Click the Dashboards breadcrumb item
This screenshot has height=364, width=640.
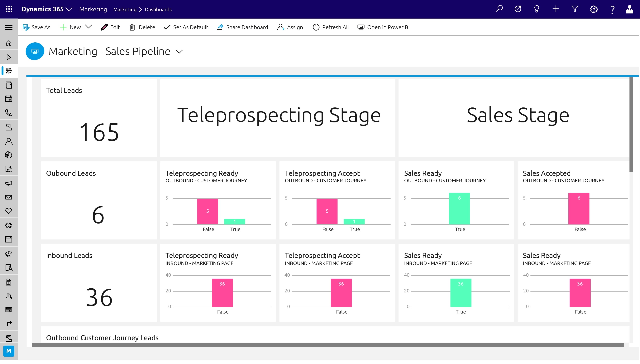[158, 10]
